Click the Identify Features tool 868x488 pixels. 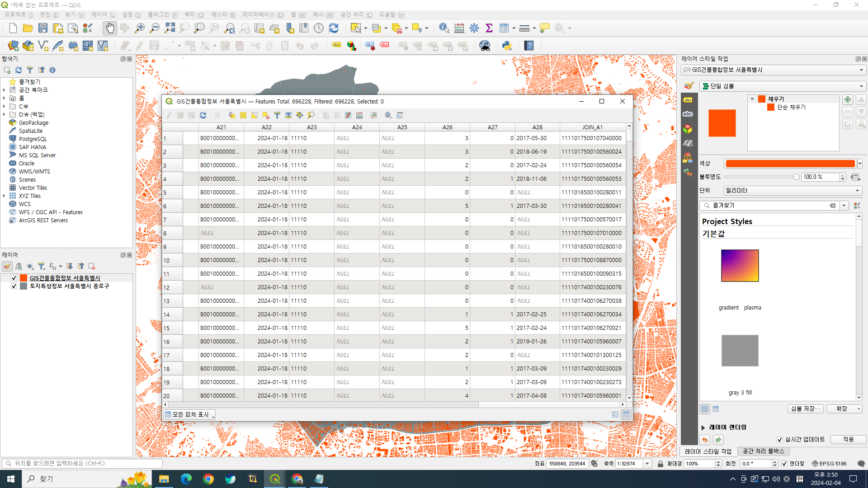(444, 28)
